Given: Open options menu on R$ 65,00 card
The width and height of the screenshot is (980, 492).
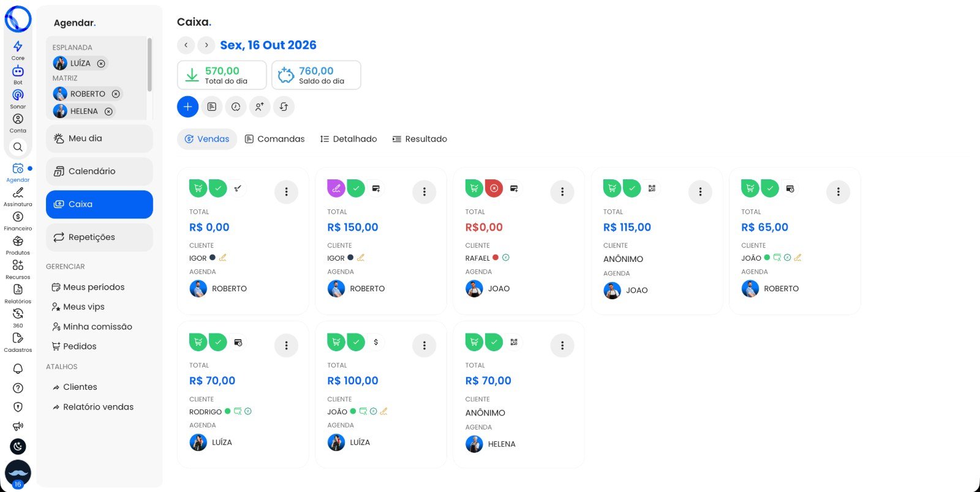Looking at the screenshot, I should click(839, 192).
